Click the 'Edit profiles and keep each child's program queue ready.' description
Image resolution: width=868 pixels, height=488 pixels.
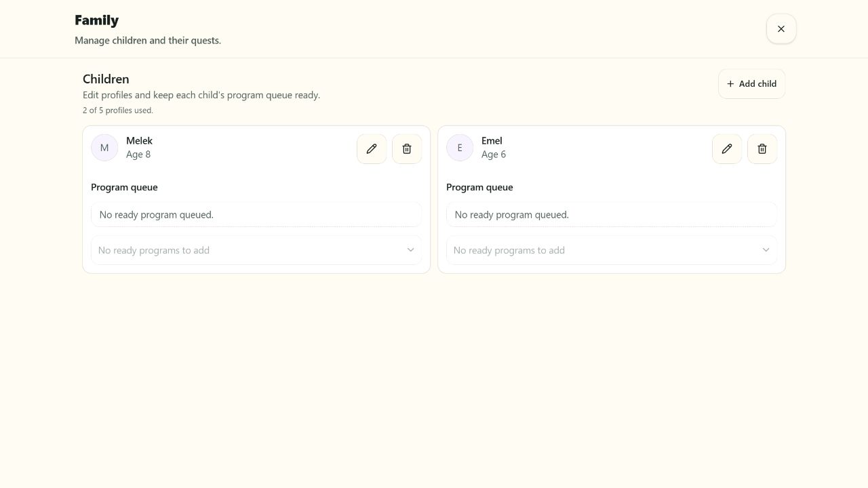click(x=201, y=95)
